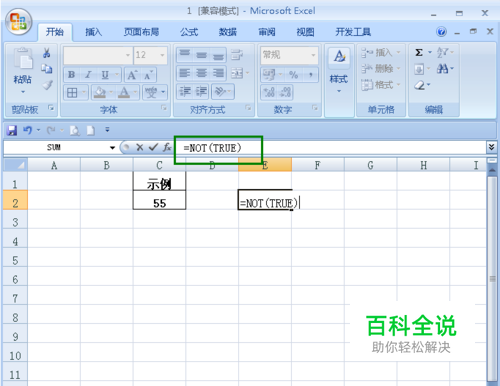Undo last action
Image resolution: width=500 pixels, height=386 pixels.
pyautogui.click(x=28, y=130)
